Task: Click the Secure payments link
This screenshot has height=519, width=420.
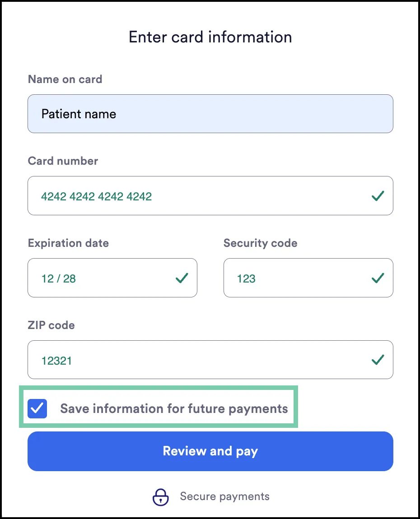Action: tap(224, 496)
